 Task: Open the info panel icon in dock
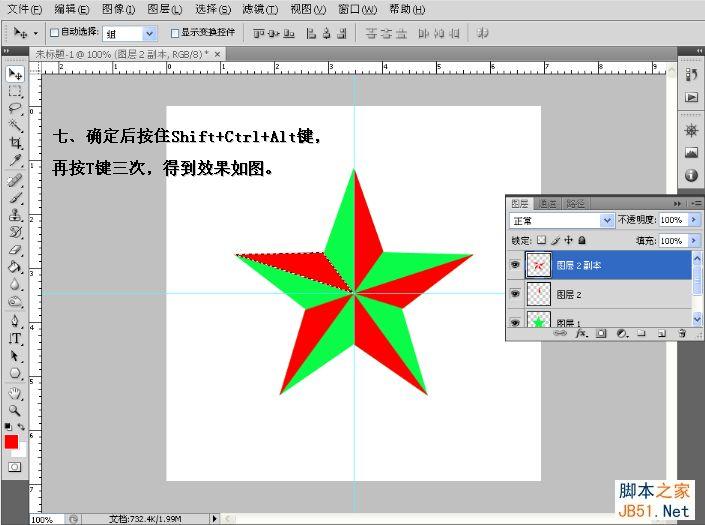coord(691,175)
